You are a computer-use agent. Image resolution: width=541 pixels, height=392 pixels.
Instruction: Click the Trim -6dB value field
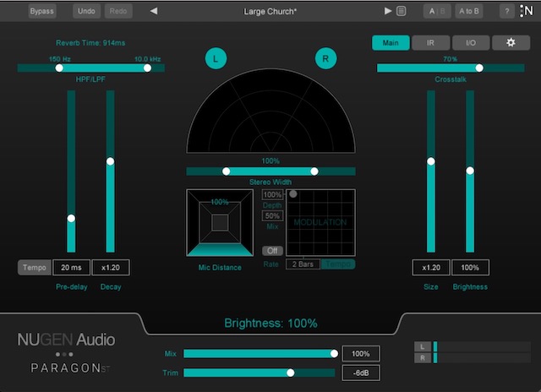pyautogui.click(x=360, y=373)
